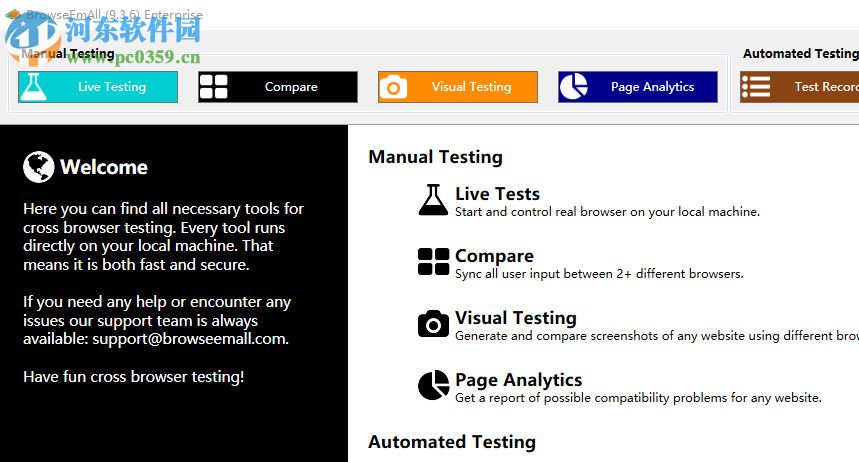Open the Page Analytics link in main panel
Viewport: 859px width, 462px height.
point(518,379)
